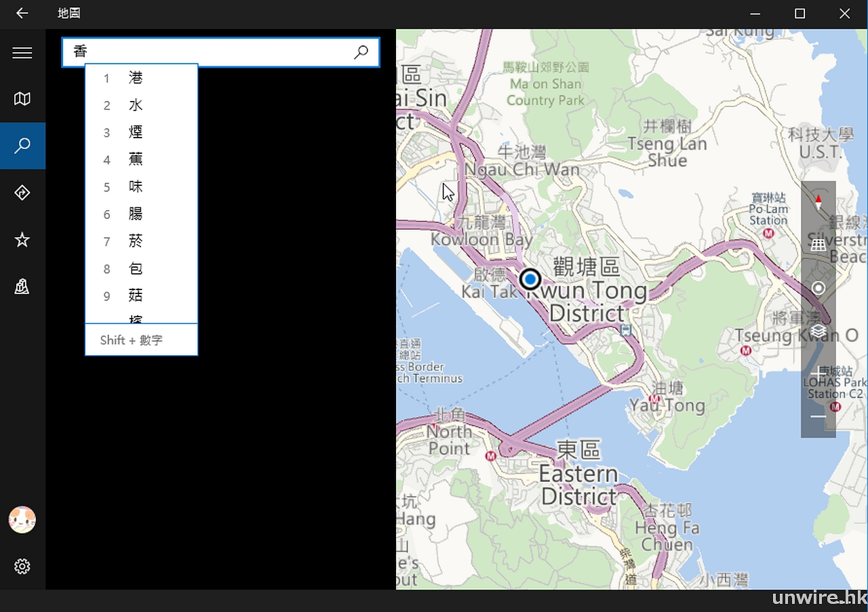This screenshot has width=868, height=612.
Task: Open the hamburger navigation menu
Action: pos(22,53)
